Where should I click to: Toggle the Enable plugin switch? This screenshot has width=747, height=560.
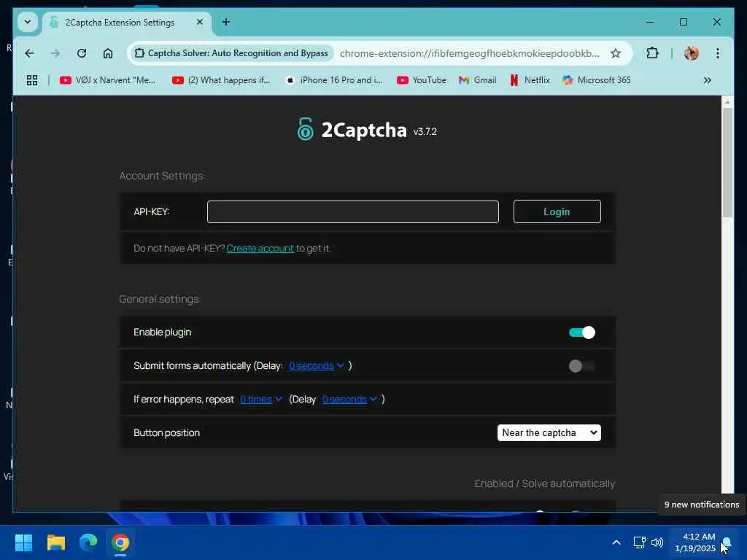[581, 332]
